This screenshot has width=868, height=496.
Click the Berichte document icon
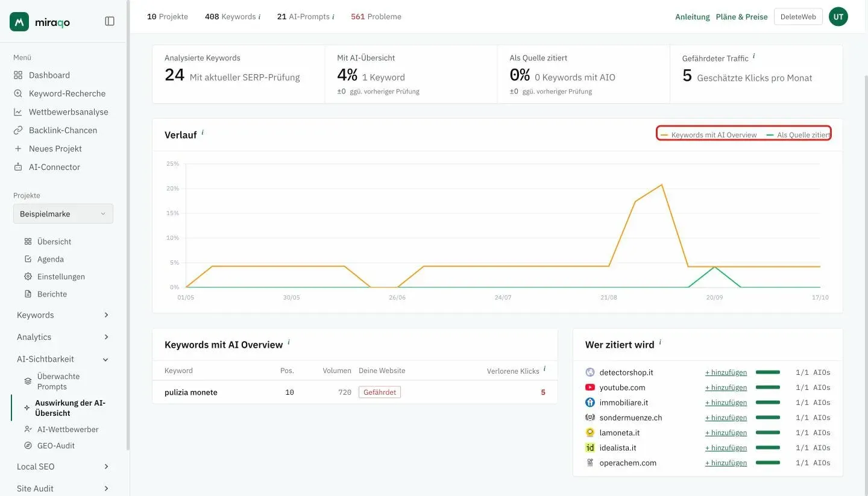pyautogui.click(x=28, y=294)
